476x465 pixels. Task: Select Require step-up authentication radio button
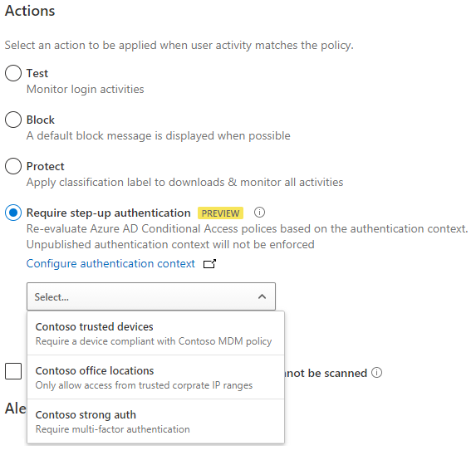(13, 213)
